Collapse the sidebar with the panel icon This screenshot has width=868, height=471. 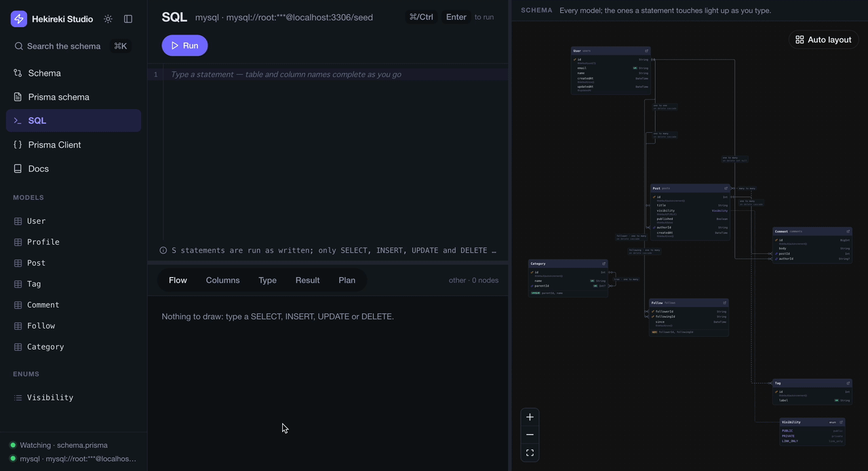128,19
